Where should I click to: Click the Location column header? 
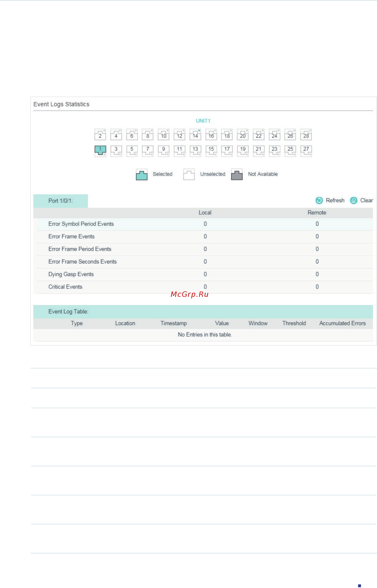point(125,323)
